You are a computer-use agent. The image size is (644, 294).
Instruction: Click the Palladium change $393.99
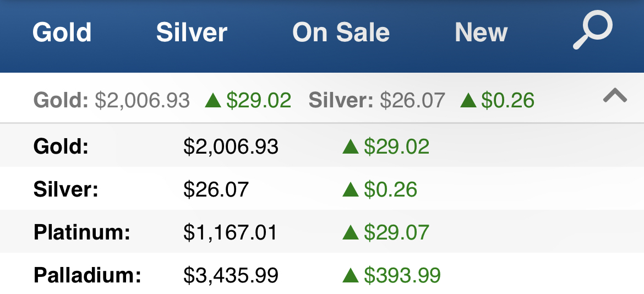[x=402, y=275]
